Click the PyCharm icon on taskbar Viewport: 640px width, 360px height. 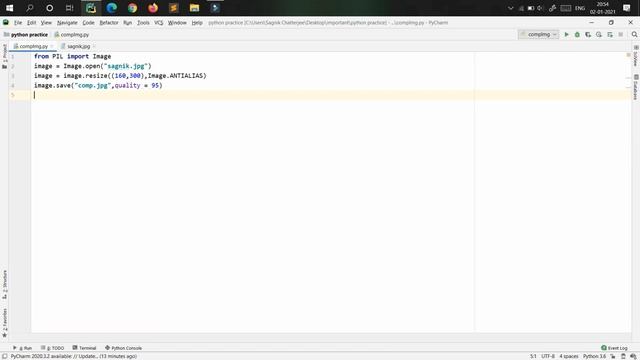pos(91,8)
